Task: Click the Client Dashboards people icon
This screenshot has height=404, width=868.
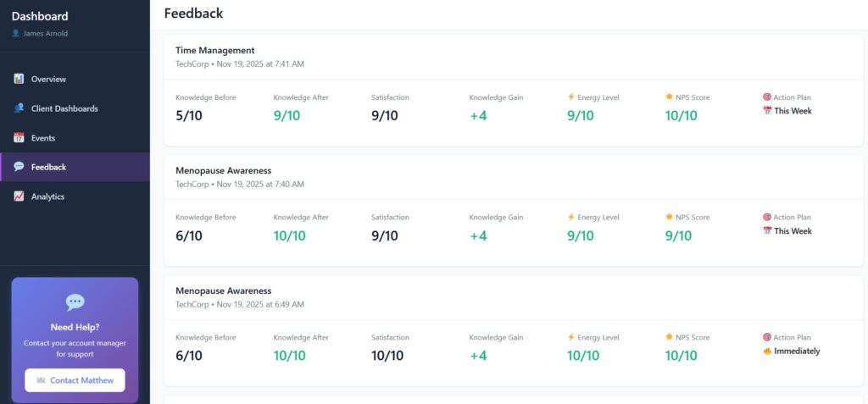Action: pos(19,108)
